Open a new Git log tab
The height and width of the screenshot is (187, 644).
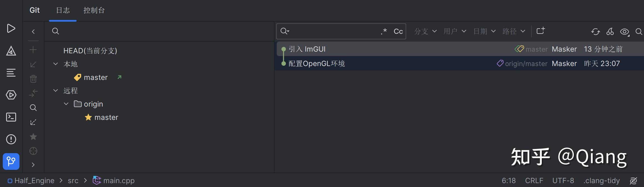[x=540, y=31]
